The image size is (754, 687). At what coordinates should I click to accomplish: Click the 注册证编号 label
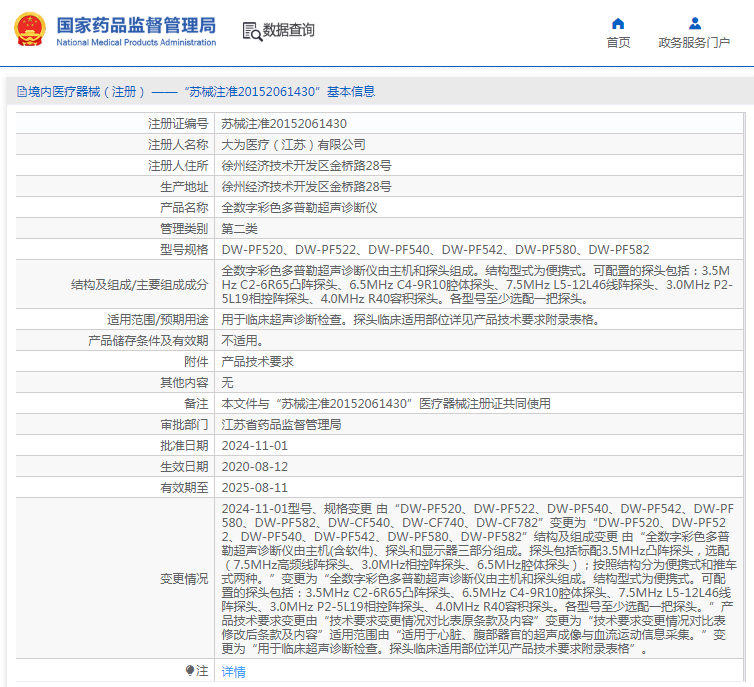click(178, 124)
